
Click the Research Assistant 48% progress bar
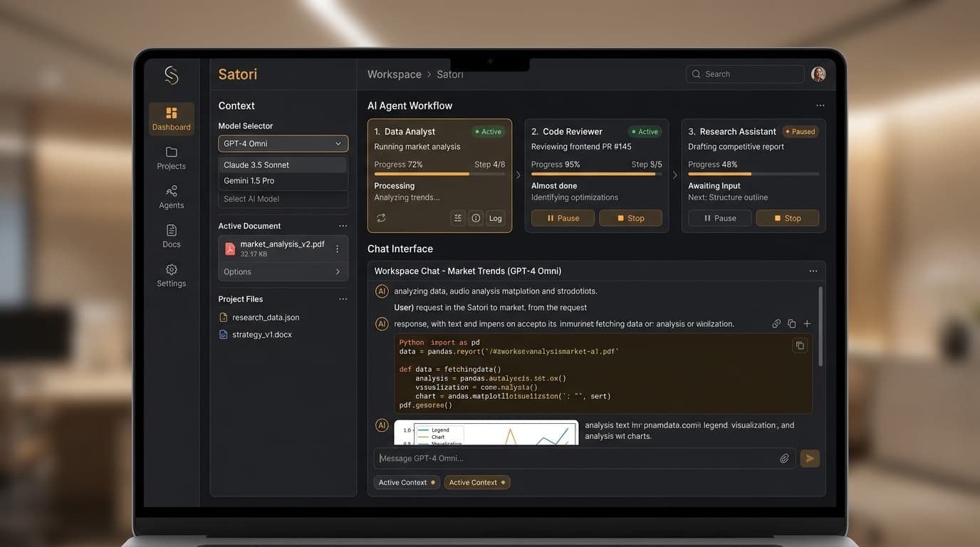coord(754,174)
